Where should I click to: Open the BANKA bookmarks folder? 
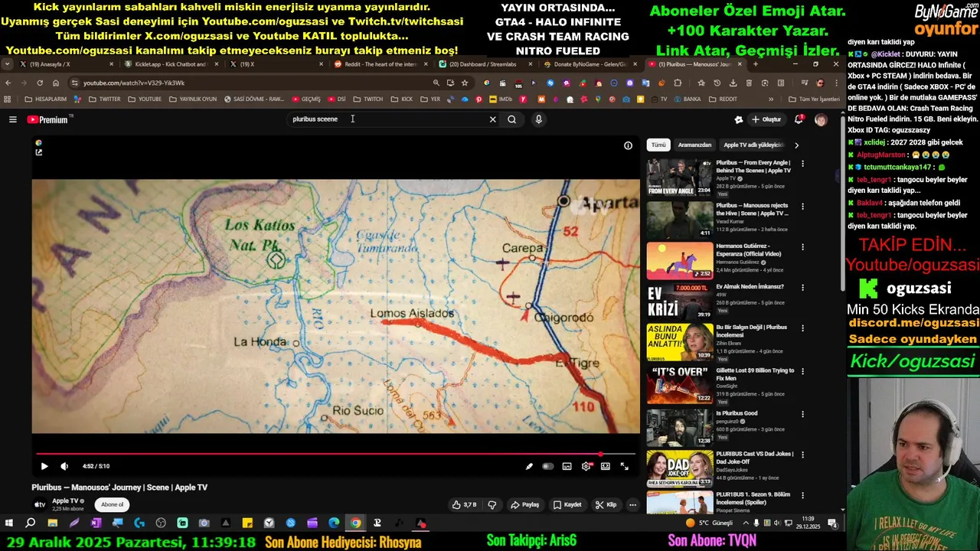tap(687, 99)
